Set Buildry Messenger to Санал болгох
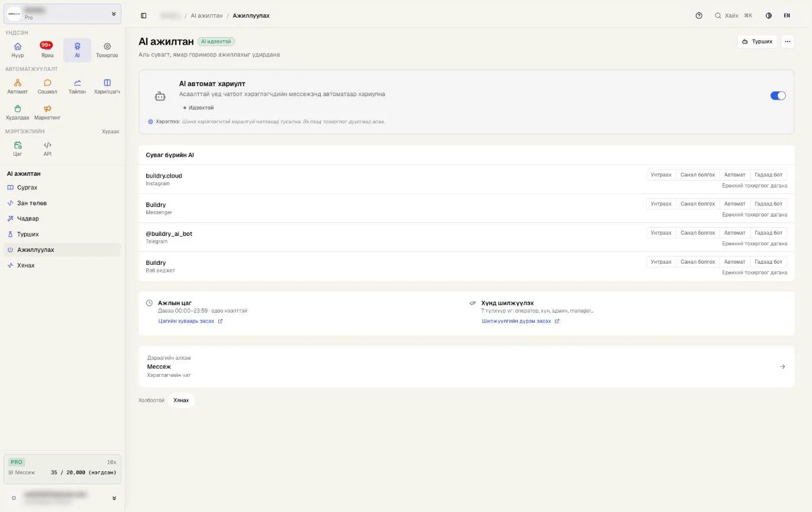Viewport: 812px width, 512px height. pos(698,204)
